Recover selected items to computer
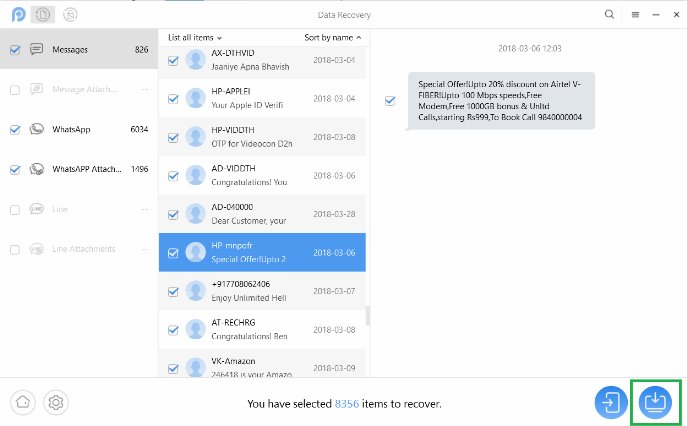Screen dimensions: 687x426 pos(655,402)
